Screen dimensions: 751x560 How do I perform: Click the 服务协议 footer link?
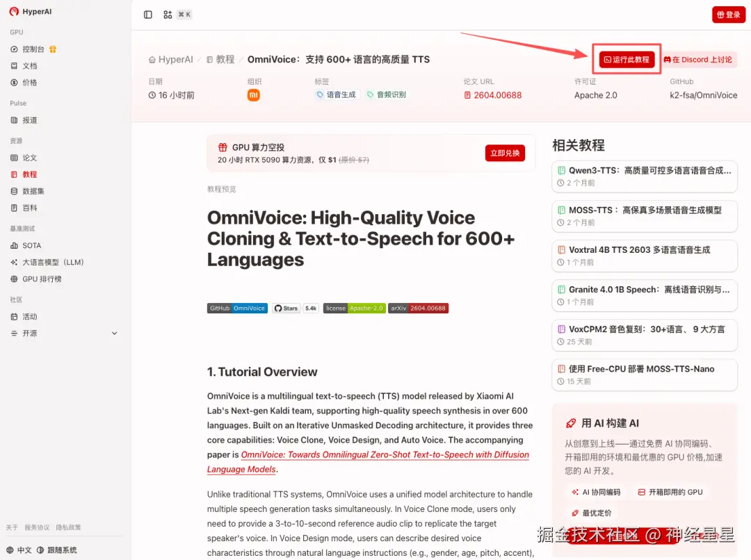tap(37, 527)
